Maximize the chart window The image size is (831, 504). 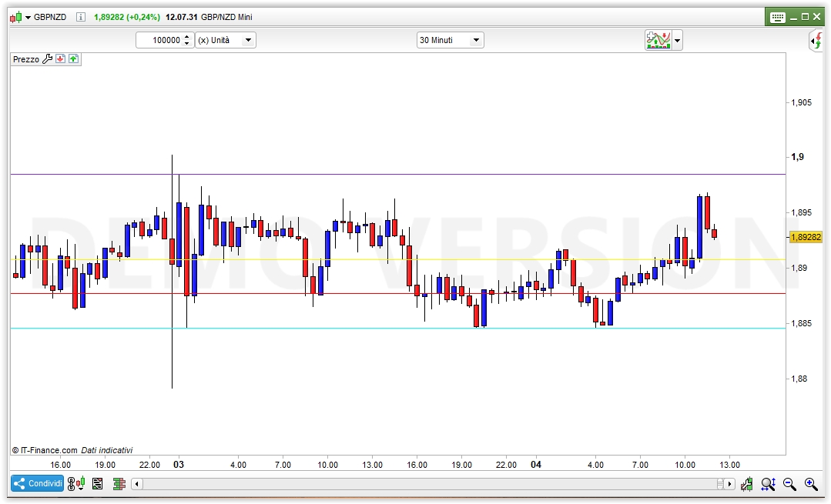[x=805, y=17]
